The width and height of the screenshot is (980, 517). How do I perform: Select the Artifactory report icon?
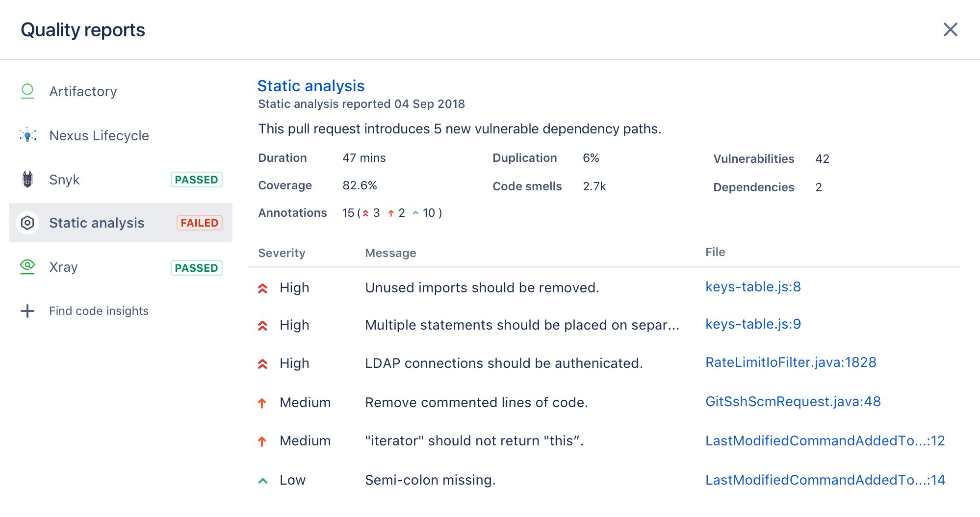tap(28, 91)
